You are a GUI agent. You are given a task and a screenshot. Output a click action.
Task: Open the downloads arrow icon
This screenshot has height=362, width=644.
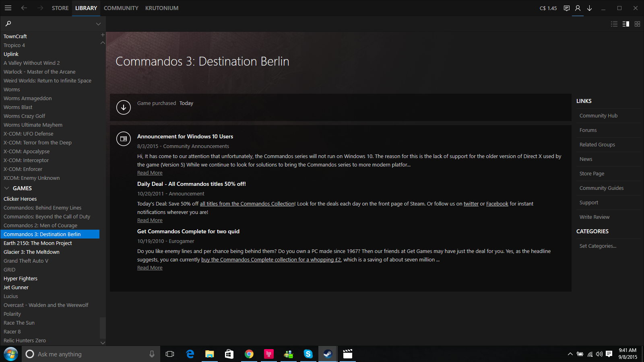point(590,8)
